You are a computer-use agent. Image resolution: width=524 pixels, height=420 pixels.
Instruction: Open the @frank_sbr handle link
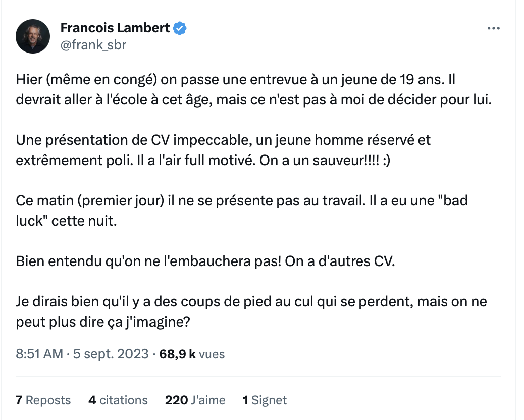click(93, 45)
